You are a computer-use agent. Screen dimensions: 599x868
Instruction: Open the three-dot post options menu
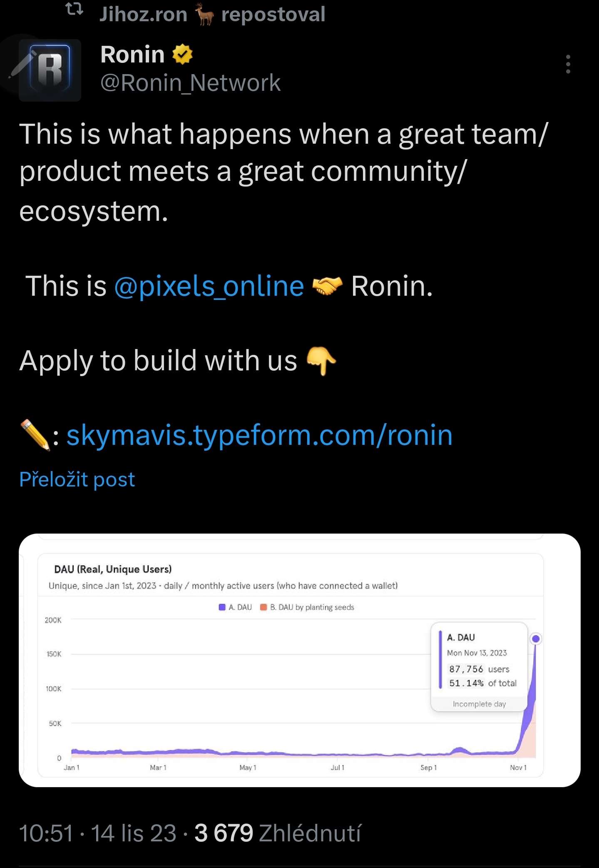click(x=568, y=64)
